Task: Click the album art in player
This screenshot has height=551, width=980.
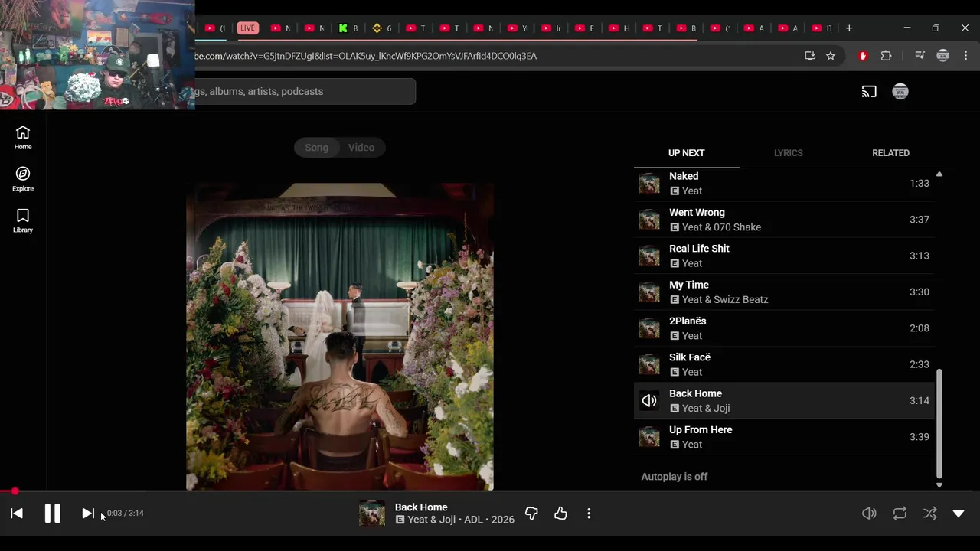Action: click(x=340, y=337)
